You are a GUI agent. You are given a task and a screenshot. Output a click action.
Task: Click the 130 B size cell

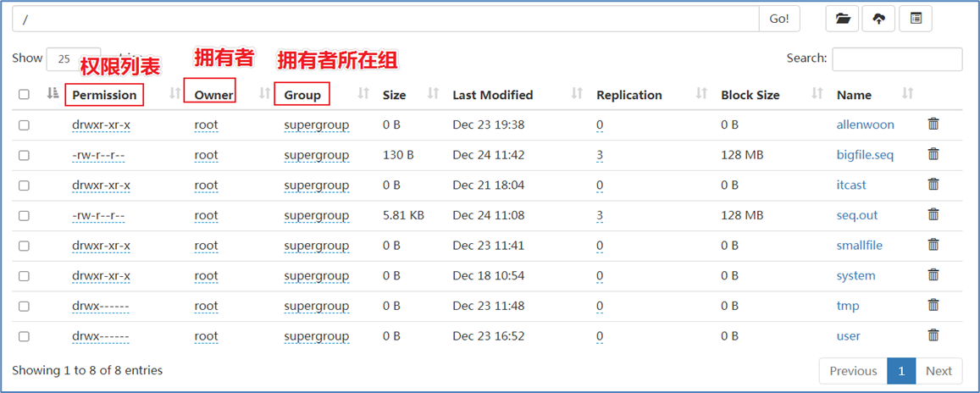coord(399,154)
